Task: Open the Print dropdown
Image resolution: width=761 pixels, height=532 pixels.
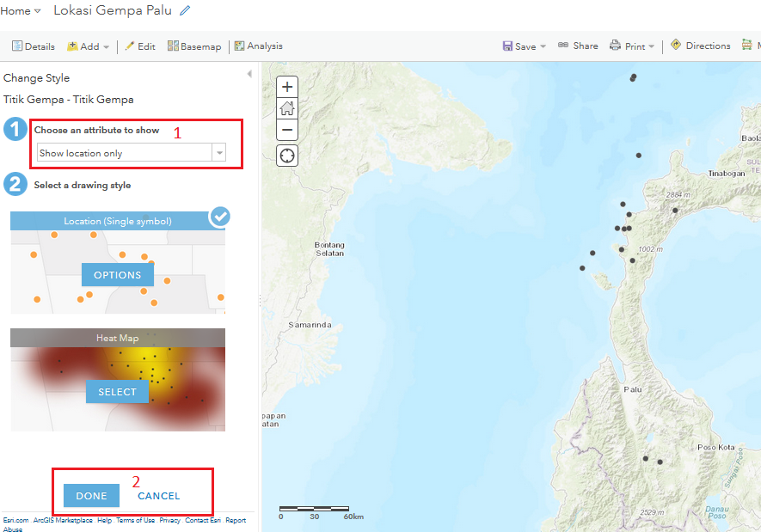Action: 632,46
